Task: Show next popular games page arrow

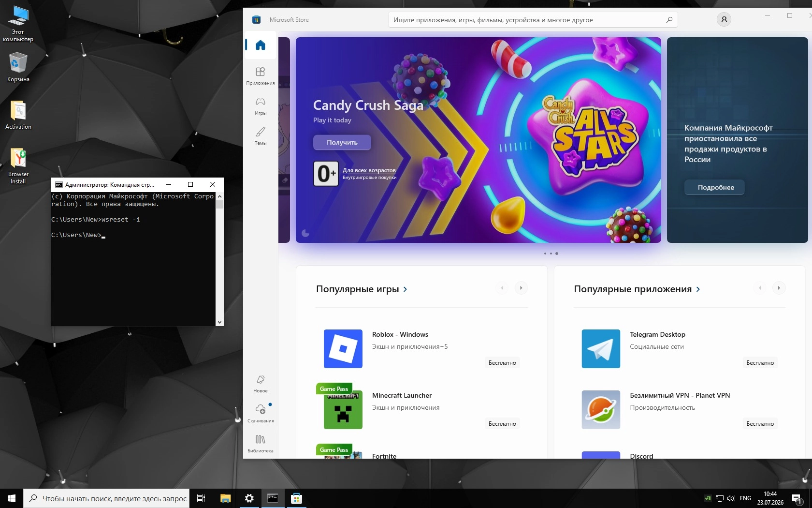Action: (521, 288)
